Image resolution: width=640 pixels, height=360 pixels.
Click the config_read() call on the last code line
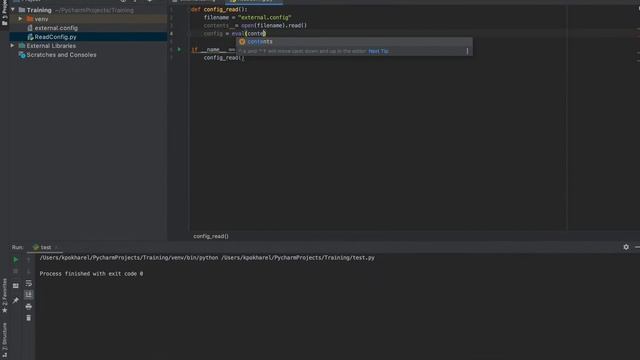[x=224, y=58]
